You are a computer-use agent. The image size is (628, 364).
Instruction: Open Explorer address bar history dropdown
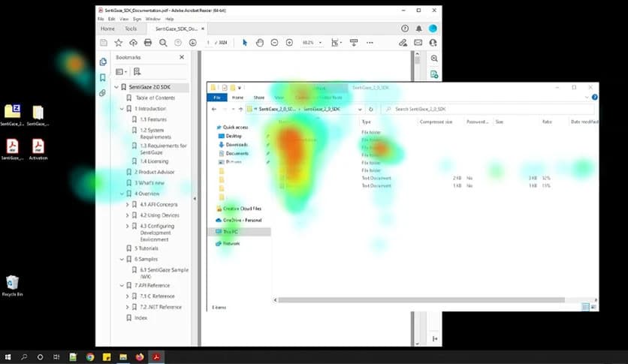[360, 110]
